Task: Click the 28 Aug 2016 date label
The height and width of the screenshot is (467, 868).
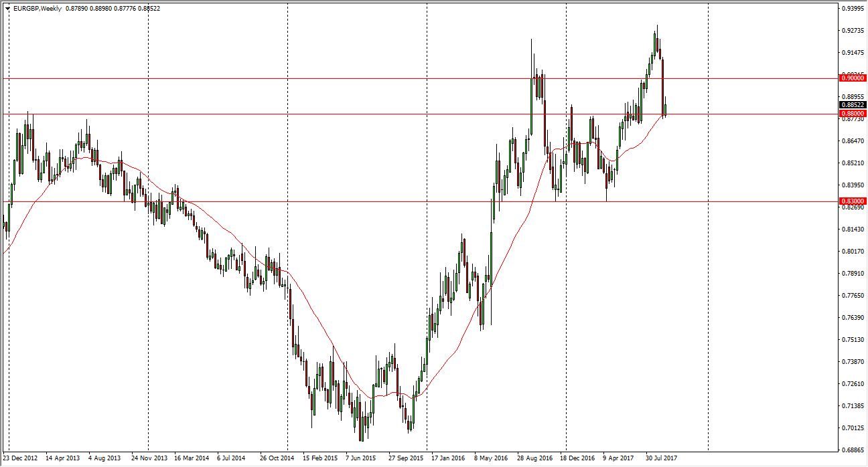Action: (534, 458)
